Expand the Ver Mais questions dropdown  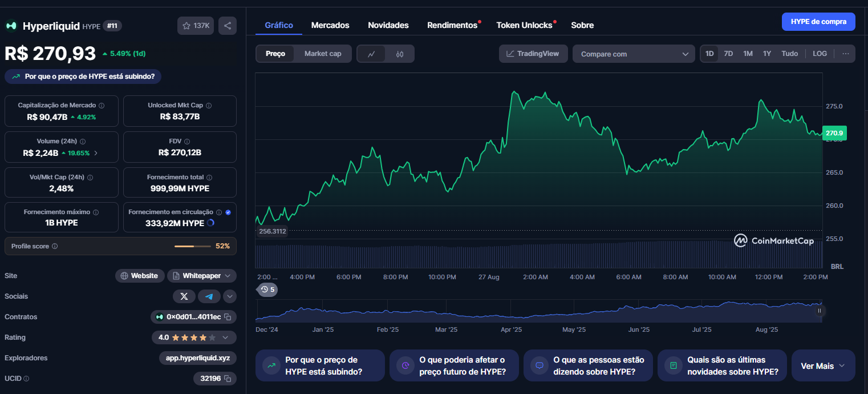click(824, 365)
